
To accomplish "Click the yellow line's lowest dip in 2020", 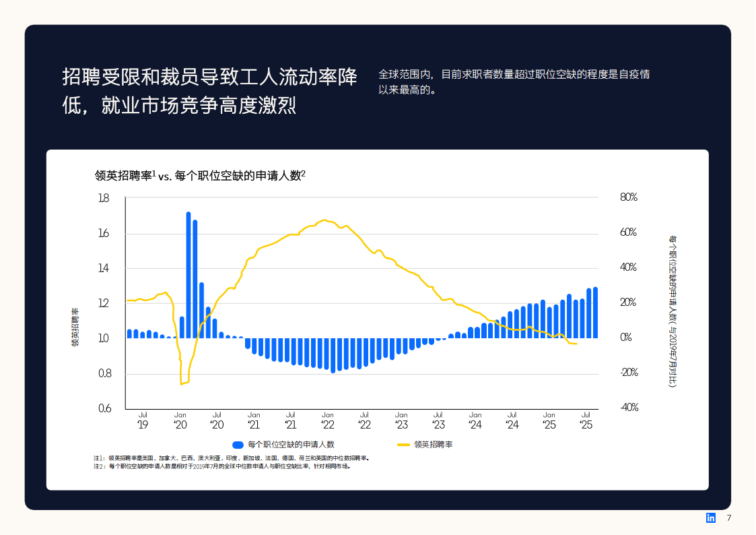I will tap(182, 383).
